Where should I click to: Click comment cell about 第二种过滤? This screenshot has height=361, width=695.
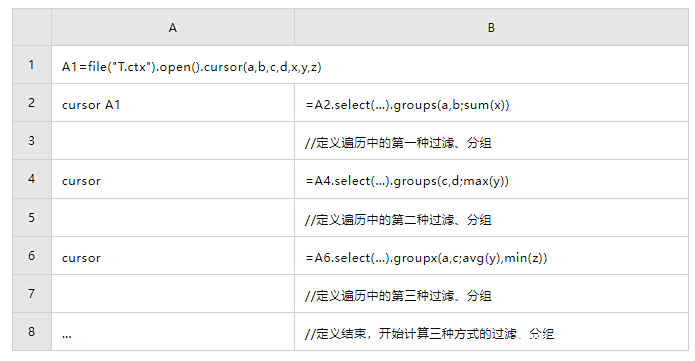[x=491, y=217]
